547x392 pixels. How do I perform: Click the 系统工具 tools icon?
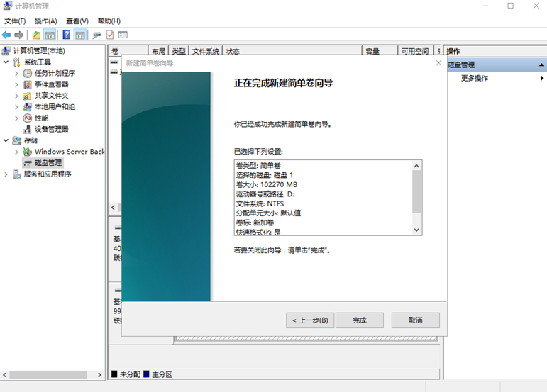coord(16,62)
